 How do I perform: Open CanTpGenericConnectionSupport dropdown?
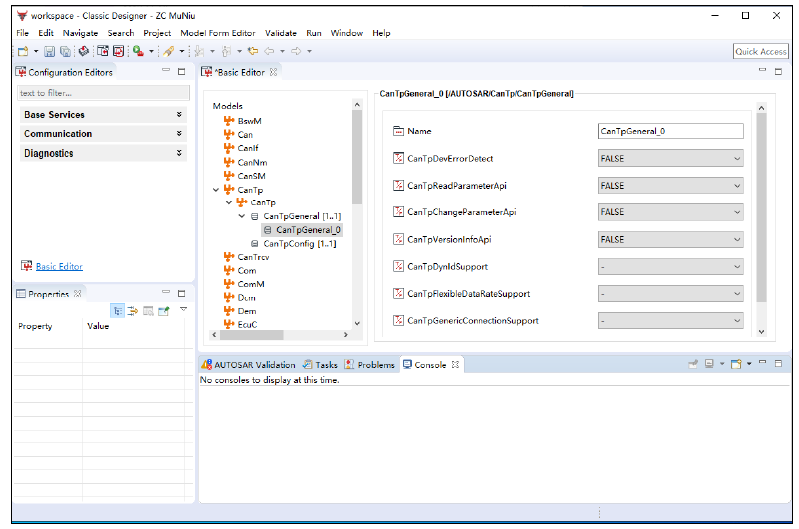(737, 321)
